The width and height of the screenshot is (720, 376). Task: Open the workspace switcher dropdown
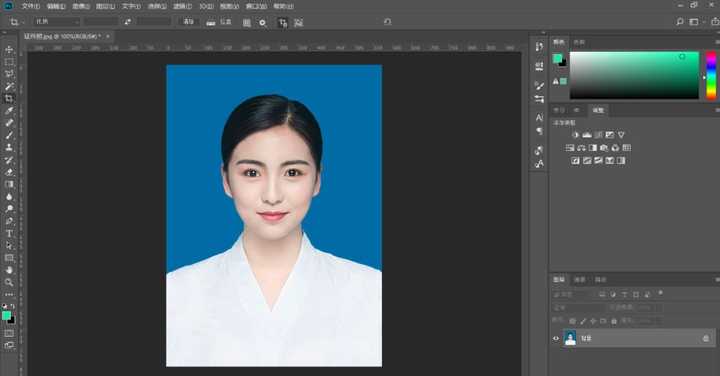(x=696, y=22)
